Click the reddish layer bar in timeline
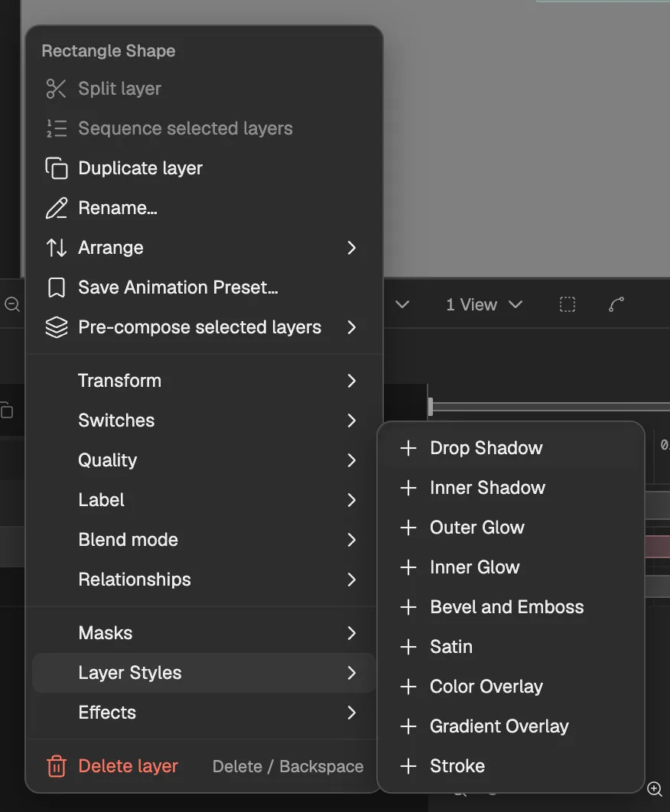The height and width of the screenshot is (812, 670). pyautogui.click(x=657, y=547)
